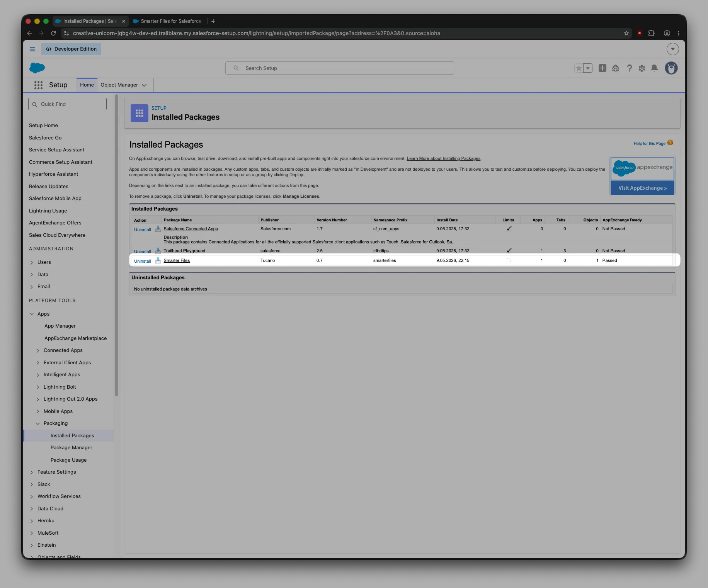The height and width of the screenshot is (588, 708).
Task: Click the Salesforce cloud logo
Action: click(x=37, y=68)
